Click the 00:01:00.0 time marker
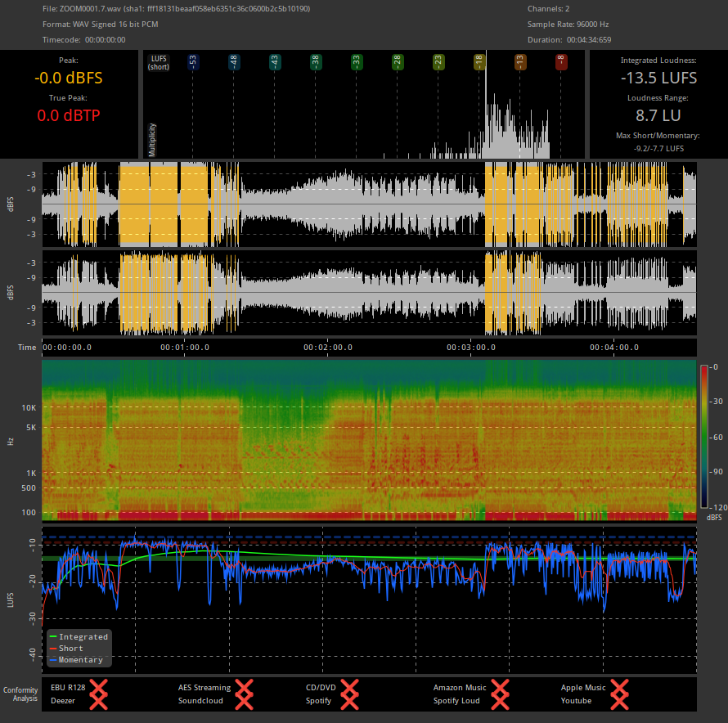The image size is (728, 723). [x=184, y=347]
